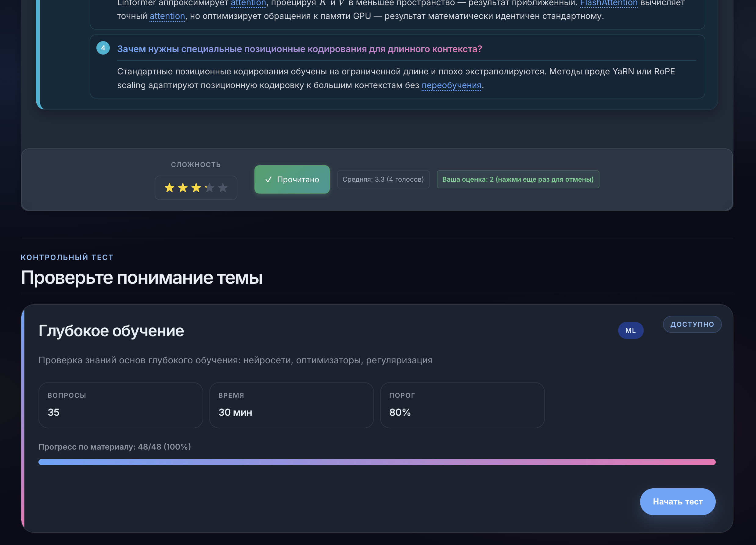Rate difficulty with the fifth star

click(223, 188)
